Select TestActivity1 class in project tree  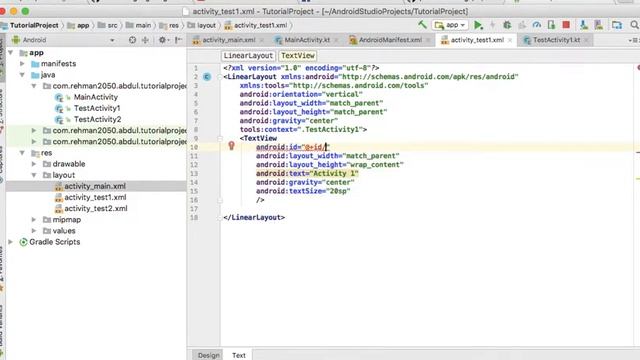click(x=97, y=108)
